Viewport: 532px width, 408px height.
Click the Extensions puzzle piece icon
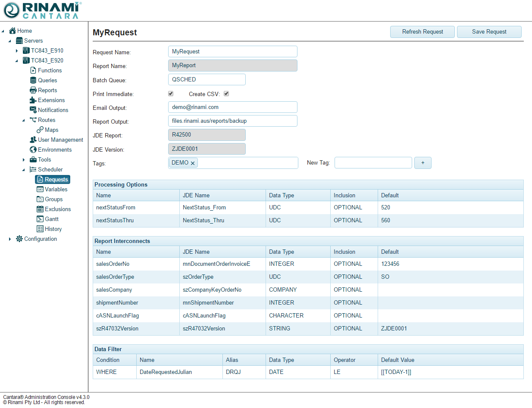(33, 100)
